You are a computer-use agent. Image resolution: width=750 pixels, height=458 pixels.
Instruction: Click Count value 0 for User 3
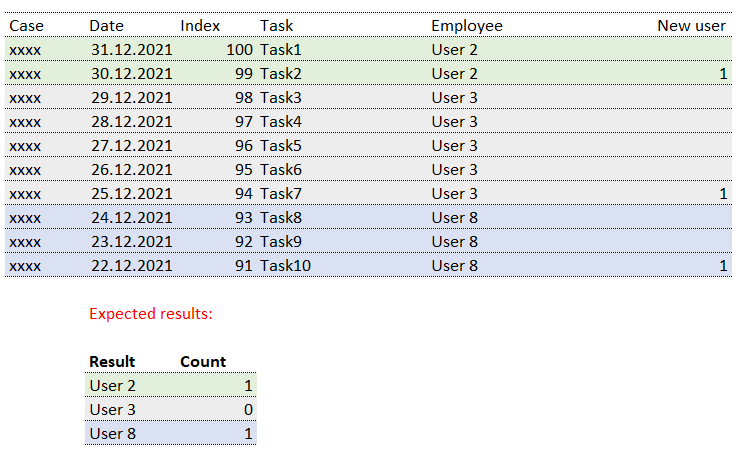pos(248,409)
